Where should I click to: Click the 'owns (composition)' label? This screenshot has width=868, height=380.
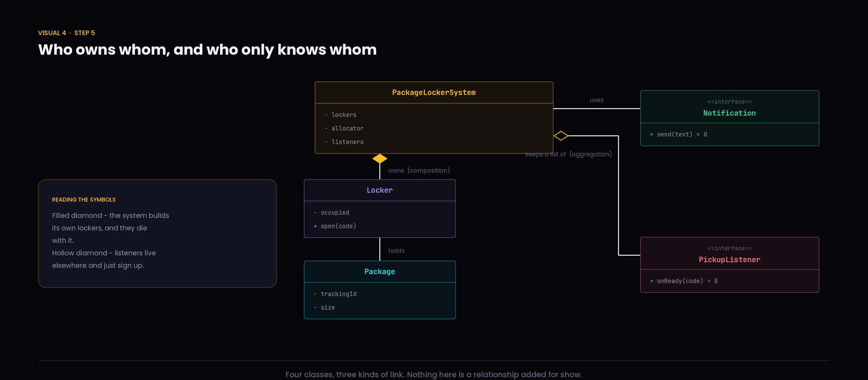[419, 170]
